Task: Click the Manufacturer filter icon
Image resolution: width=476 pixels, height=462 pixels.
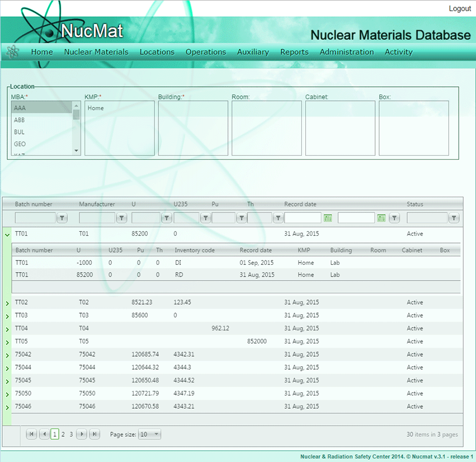Action: [x=121, y=218]
